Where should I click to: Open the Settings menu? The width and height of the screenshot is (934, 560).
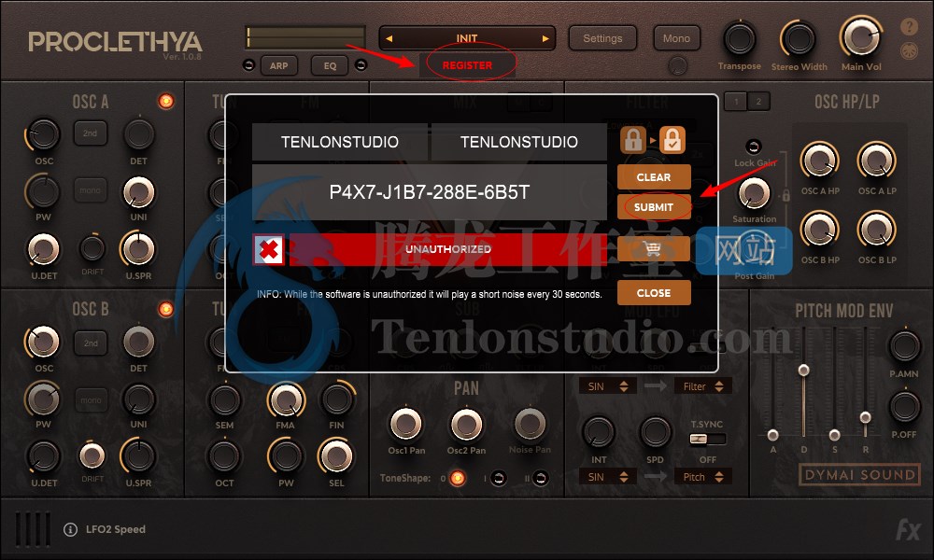point(602,38)
